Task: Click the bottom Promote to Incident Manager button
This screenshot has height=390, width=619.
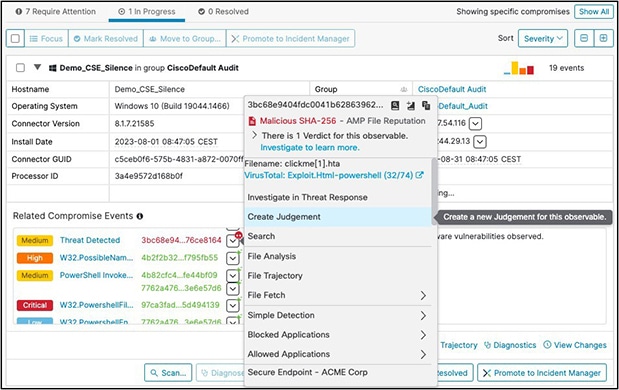Action: (542, 373)
